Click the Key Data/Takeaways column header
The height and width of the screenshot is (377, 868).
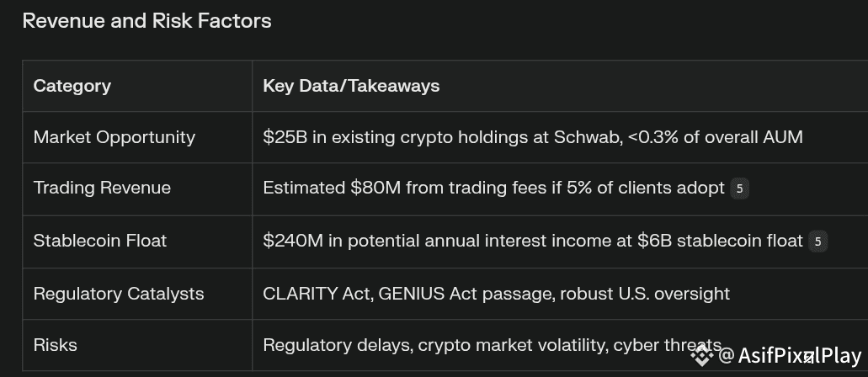(351, 86)
